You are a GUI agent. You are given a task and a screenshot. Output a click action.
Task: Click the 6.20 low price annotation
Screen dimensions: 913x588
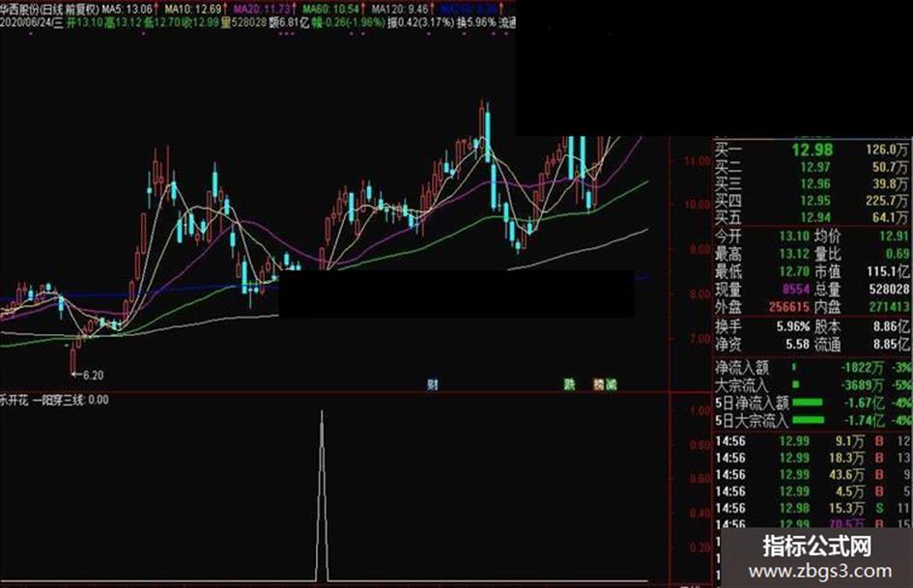88,376
